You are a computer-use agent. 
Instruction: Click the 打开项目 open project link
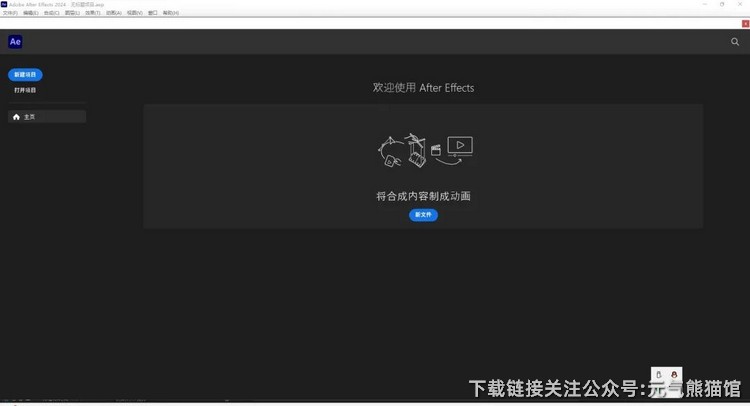point(25,90)
